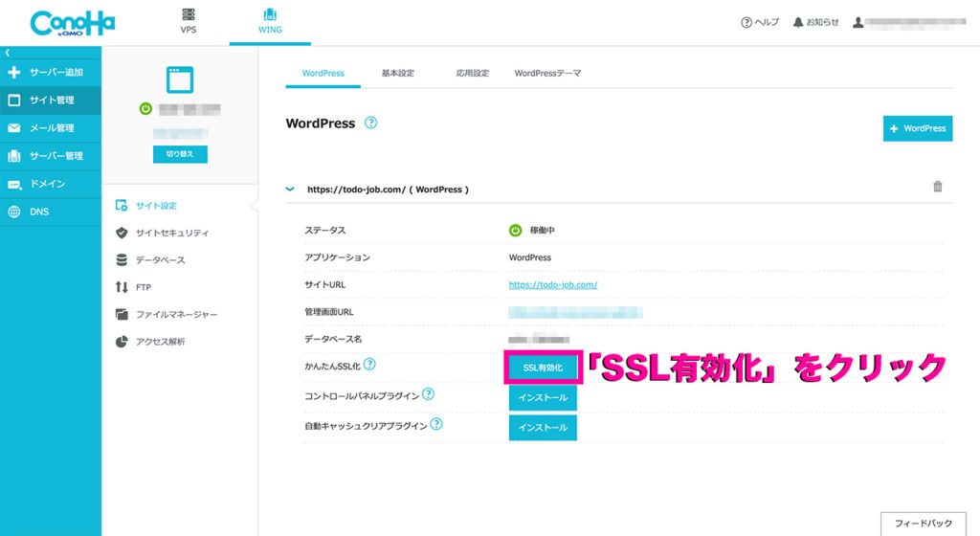Viewport: 980px width, 536px height.
Task: Open アクセス解析 submenu item
Action: (160, 342)
